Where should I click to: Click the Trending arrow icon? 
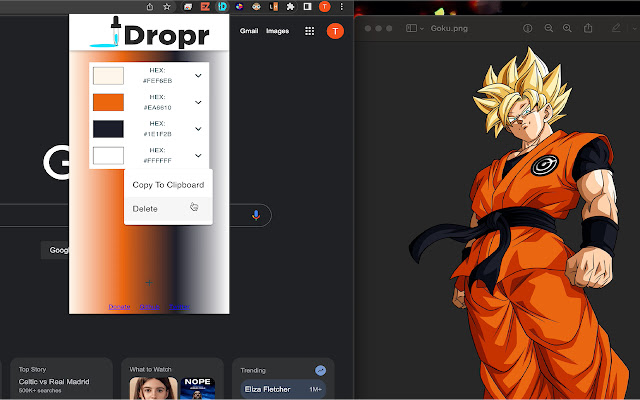[x=320, y=370]
